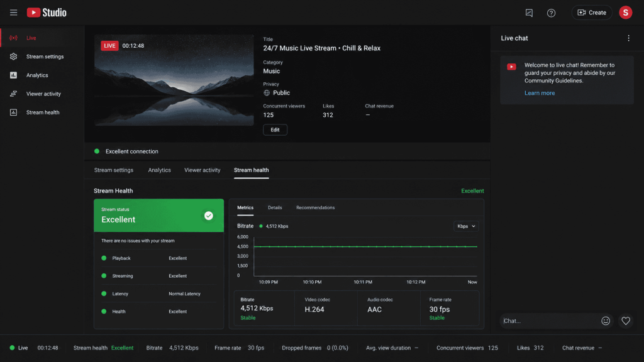Open the help question mark icon
The height and width of the screenshot is (362, 644).
point(551,13)
